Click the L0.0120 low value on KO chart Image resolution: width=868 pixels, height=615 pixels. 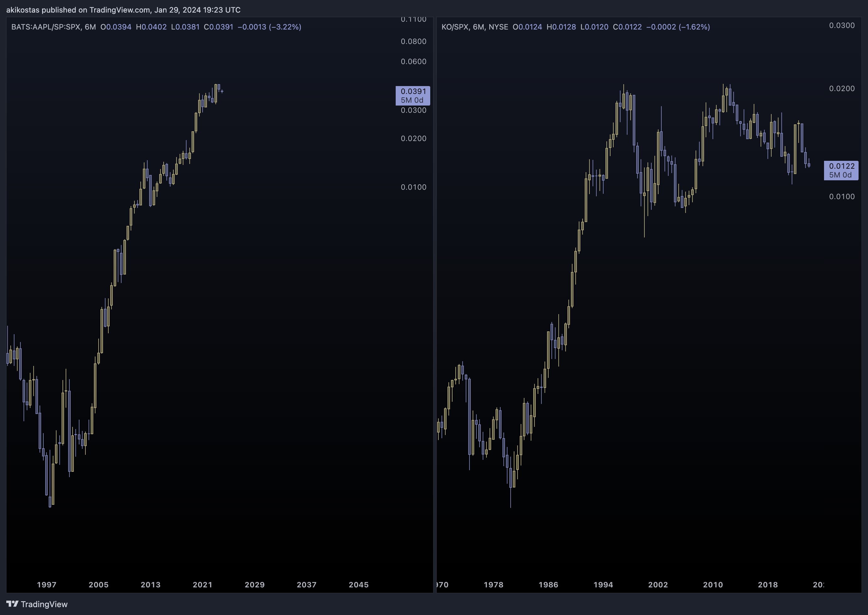(594, 27)
